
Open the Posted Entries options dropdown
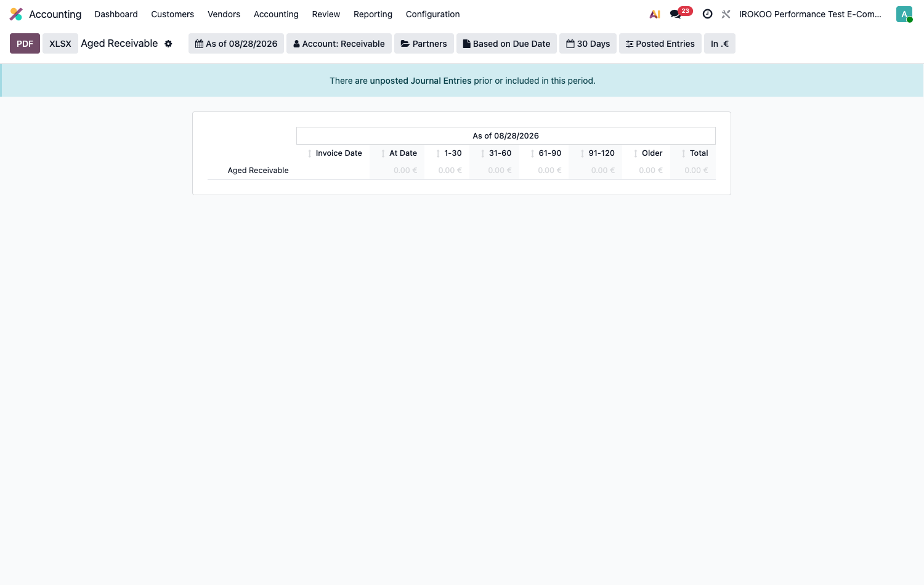coord(660,44)
